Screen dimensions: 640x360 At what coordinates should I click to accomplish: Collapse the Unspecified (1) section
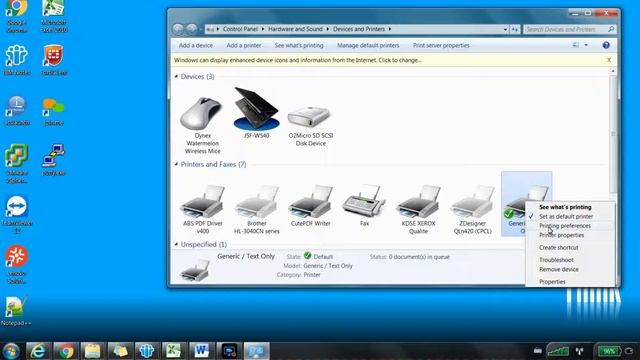tap(176, 244)
